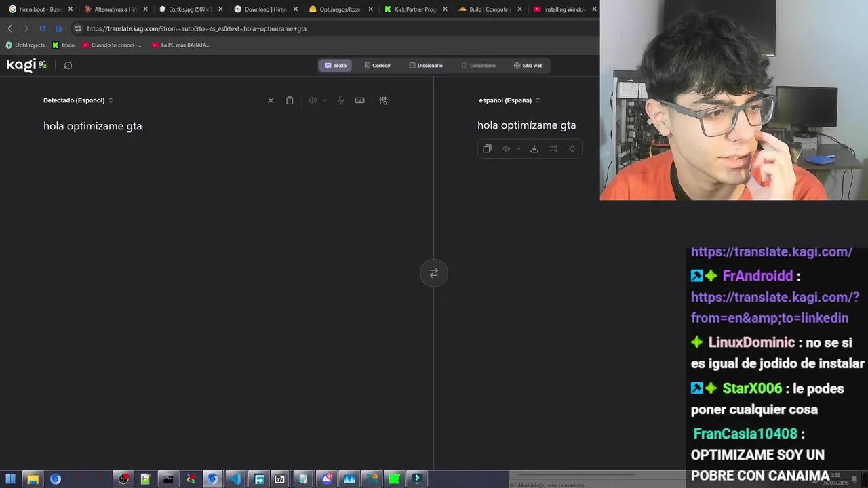Viewport: 868px width, 488px height.
Task: Open command prompt from taskbar
Action: [168, 479]
